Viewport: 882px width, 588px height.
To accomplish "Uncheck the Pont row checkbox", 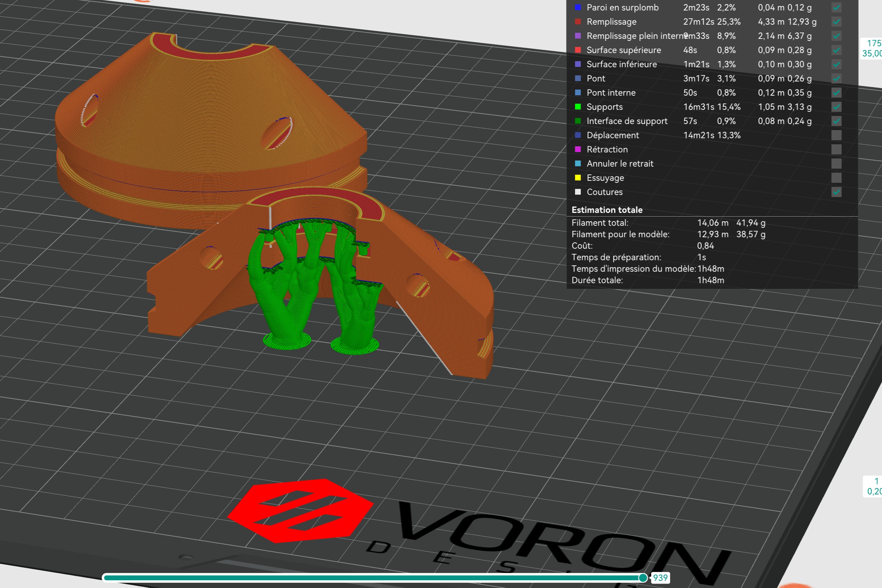I will pos(836,78).
